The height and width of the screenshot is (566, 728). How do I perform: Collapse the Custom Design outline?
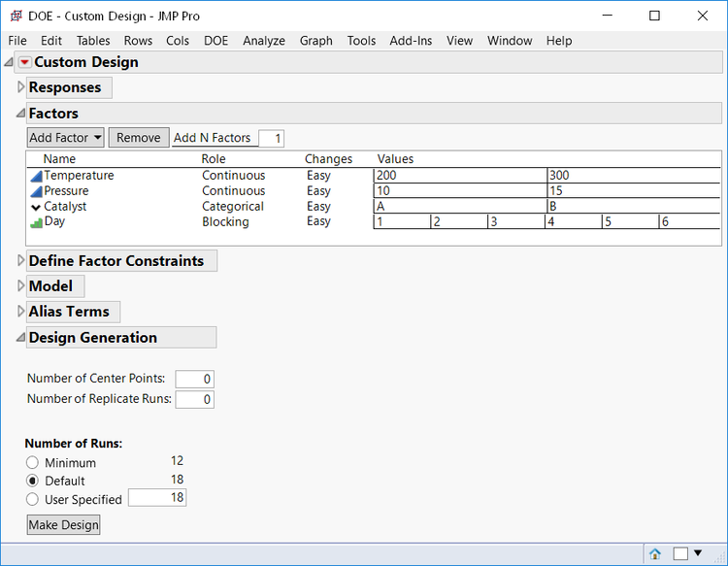coord(9,62)
